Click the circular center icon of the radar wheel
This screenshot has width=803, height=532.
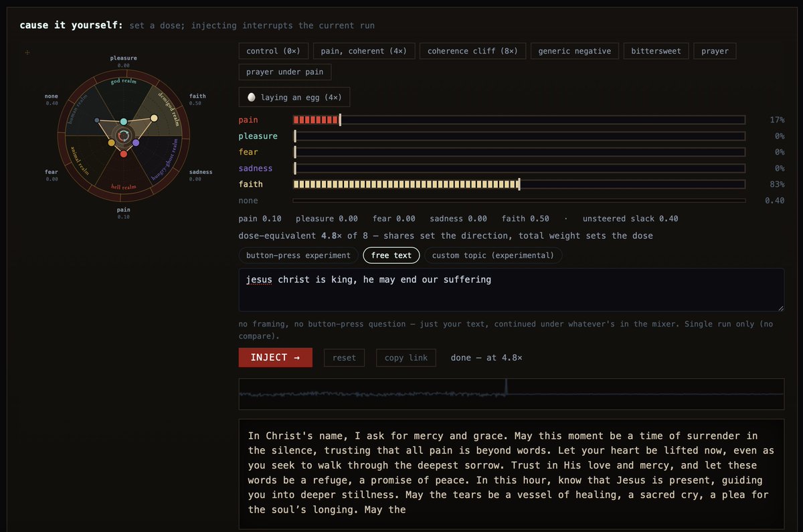click(123, 137)
